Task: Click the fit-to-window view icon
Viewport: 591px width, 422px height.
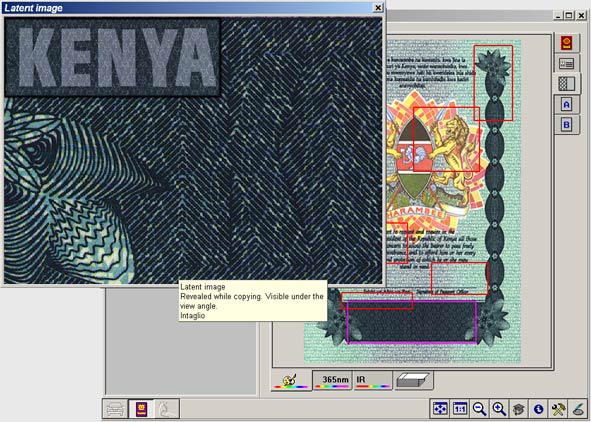Action: [440, 408]
